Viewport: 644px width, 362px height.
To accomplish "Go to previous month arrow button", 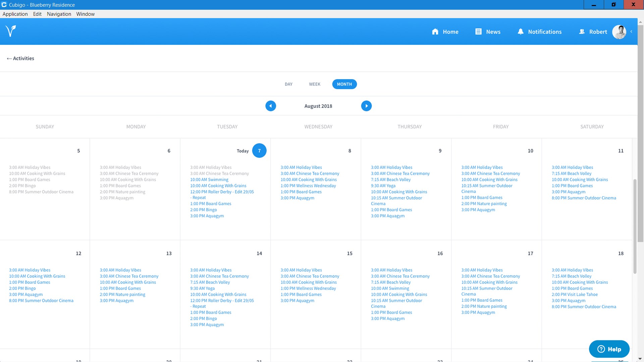I will [x=271, y=106].
